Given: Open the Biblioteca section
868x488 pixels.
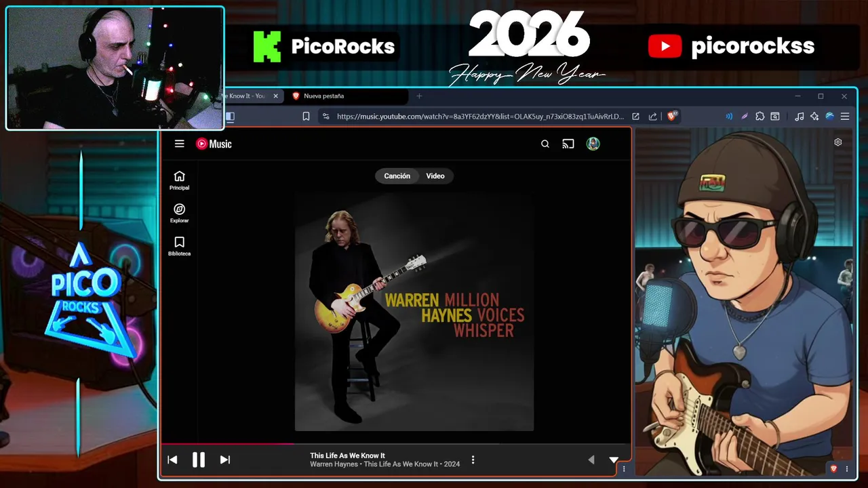Looking at the screenshot, I should [179, 246].
